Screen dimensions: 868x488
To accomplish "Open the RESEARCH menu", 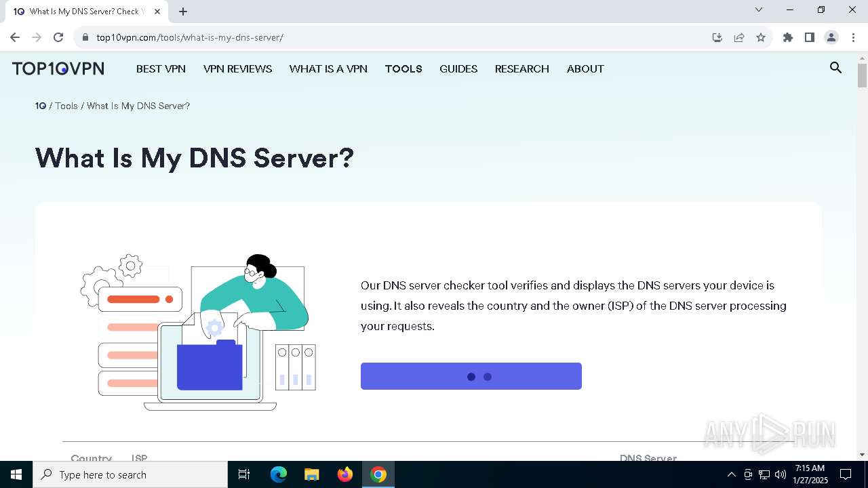I will 521,68.
